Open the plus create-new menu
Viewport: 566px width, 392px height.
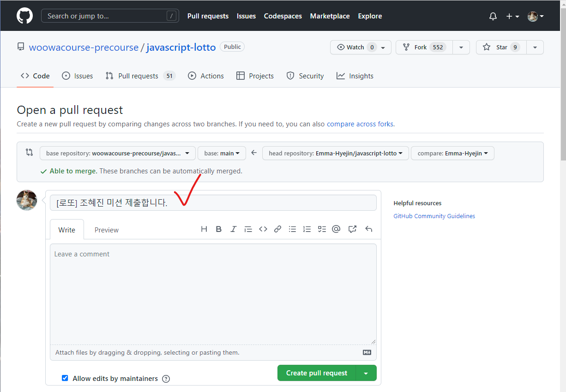(512, 16)
